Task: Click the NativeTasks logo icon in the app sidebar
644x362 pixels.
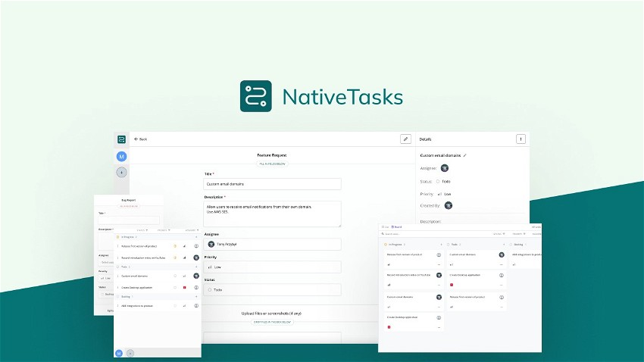Action: [121, 139]
